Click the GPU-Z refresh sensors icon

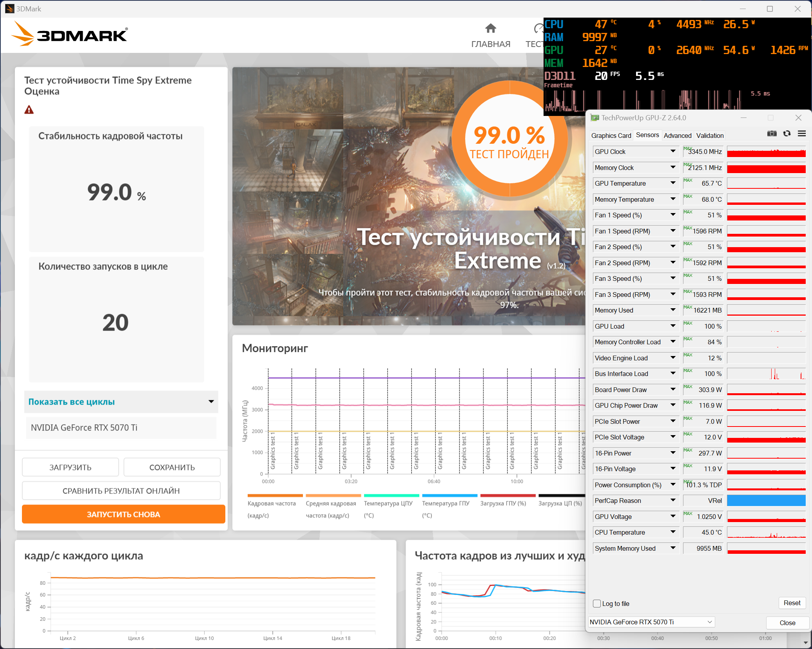pos(787,134)
